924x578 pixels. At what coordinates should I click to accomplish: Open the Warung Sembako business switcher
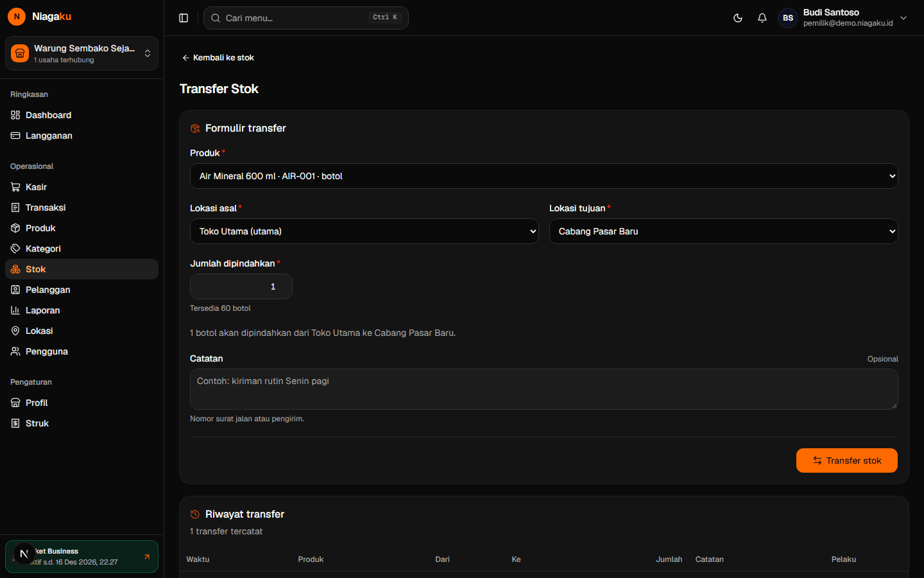coord(81,53)
